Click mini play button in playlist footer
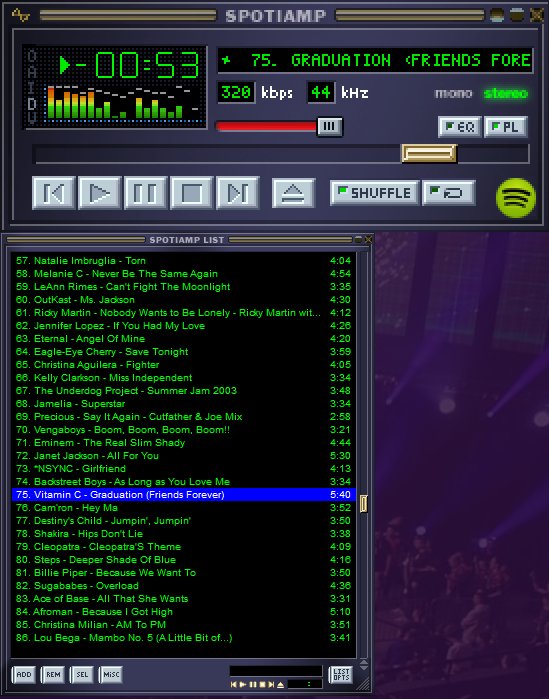The image size is (549, 699). (243, 684)
